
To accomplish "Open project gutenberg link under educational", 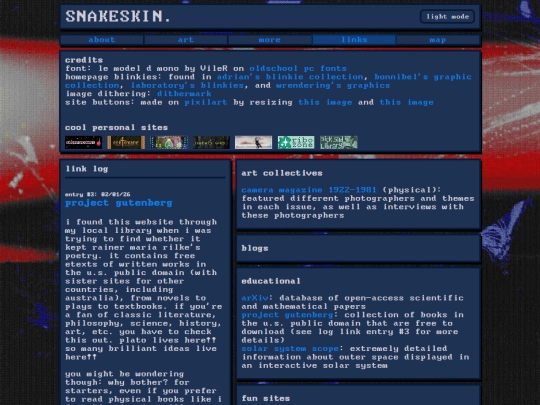I will point(287,315).
